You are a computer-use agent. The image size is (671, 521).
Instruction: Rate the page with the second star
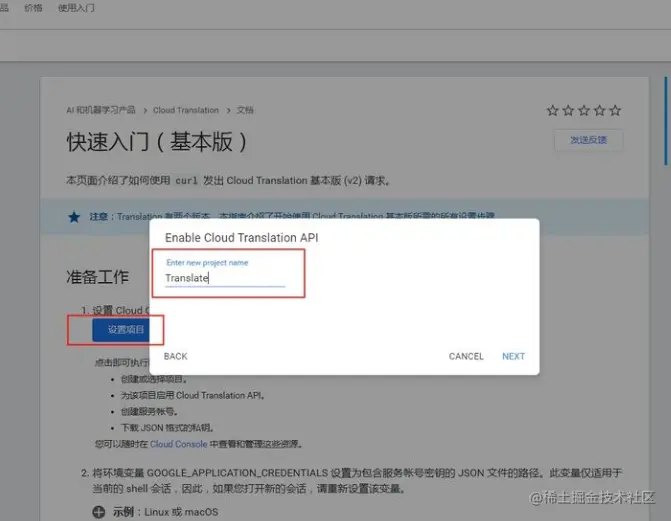click(x=568, y=111)
